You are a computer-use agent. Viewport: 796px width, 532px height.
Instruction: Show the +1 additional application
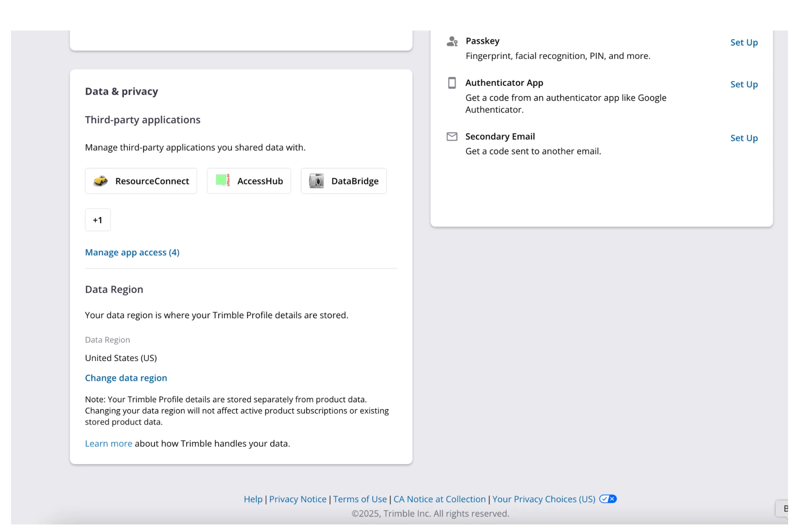click(x=98, y=220)
